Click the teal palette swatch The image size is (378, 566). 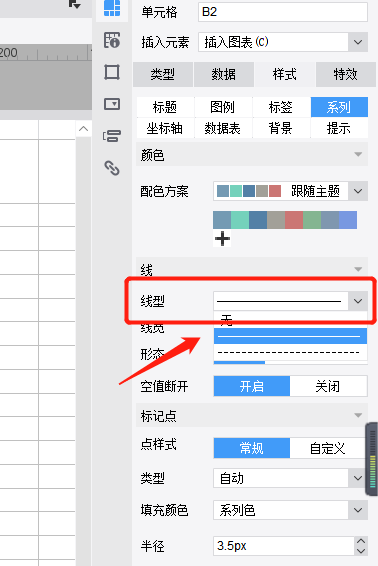(240, 220)
